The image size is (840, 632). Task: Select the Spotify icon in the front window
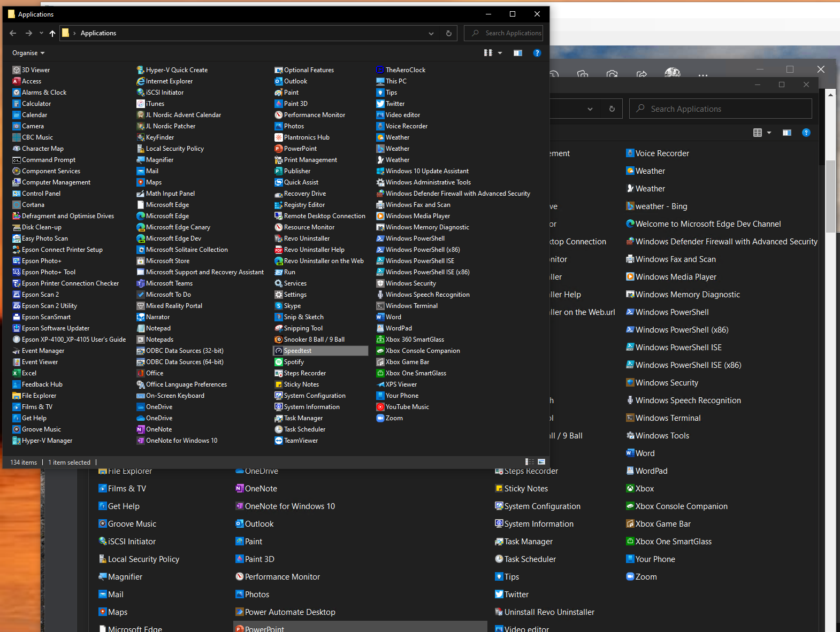click(279, 362)
